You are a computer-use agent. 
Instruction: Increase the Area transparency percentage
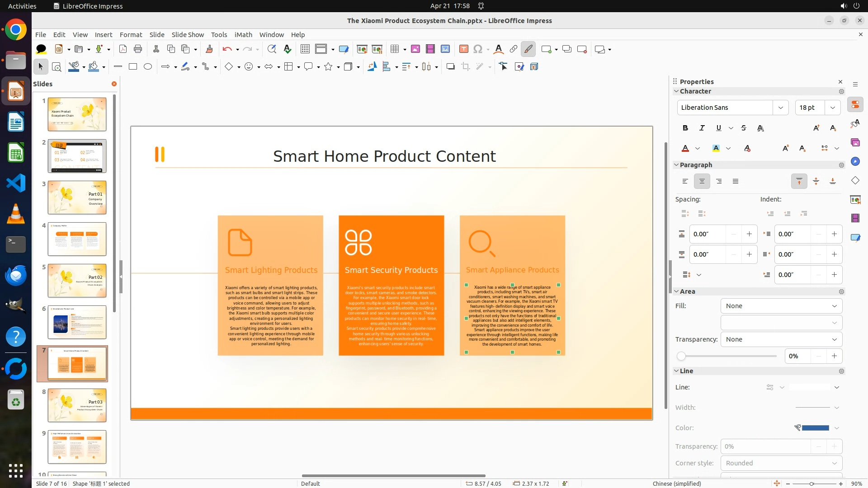tap(834, 356)
